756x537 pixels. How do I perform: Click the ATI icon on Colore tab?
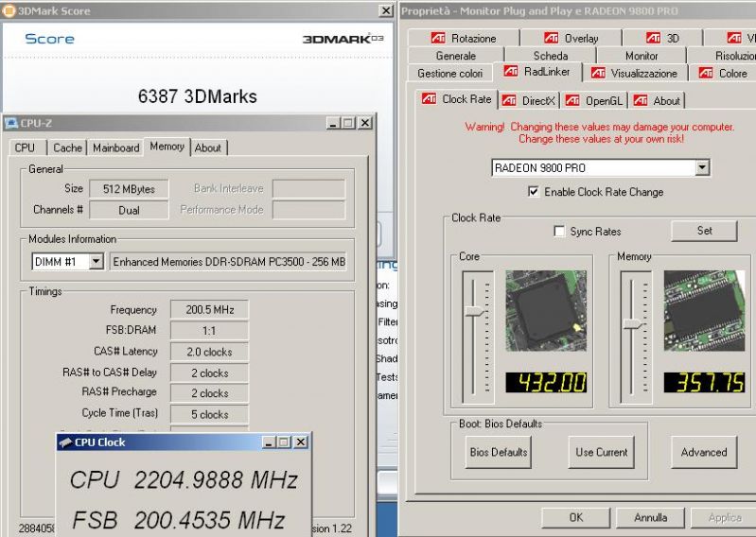pos(706,73)
